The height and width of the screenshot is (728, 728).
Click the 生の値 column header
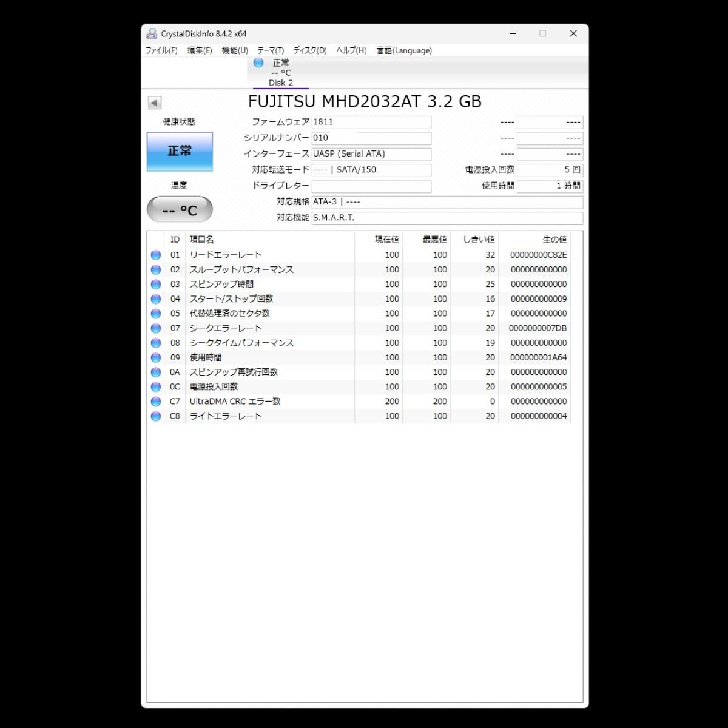pos(534,240)
